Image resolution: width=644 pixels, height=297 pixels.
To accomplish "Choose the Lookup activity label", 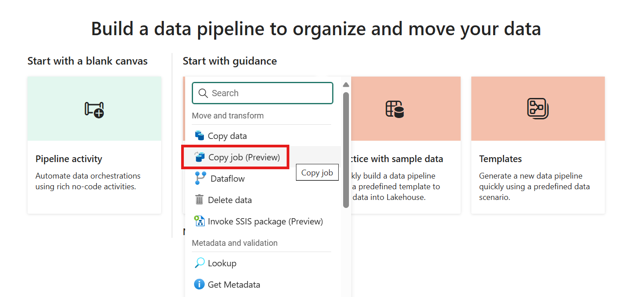I will click(222, 263).
